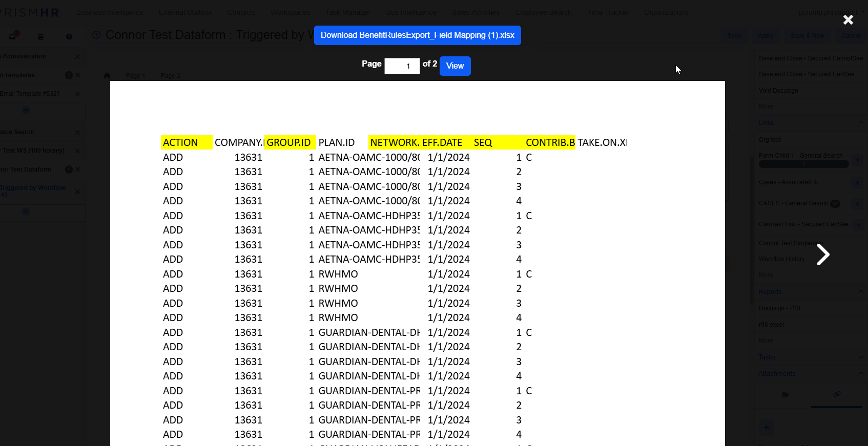Collapse the Links section

coord(861,122)
